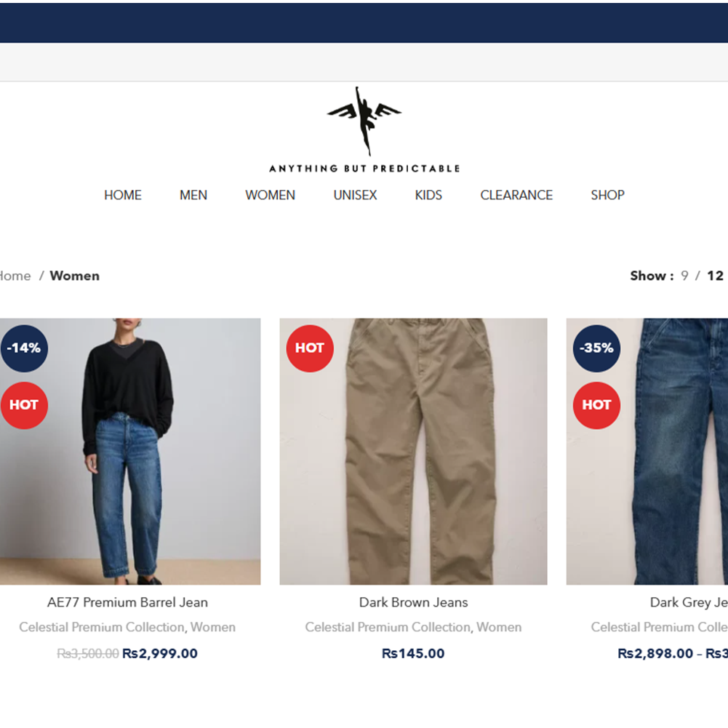Open Dark Brown Jeans product image

(x=413, y=452)
